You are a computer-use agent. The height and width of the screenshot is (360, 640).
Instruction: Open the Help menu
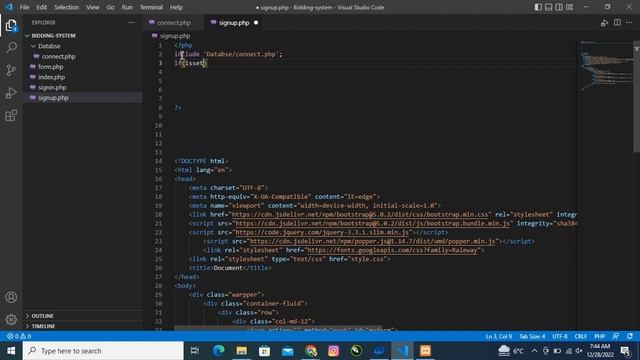pyautogui.click(x=176, y=7)
